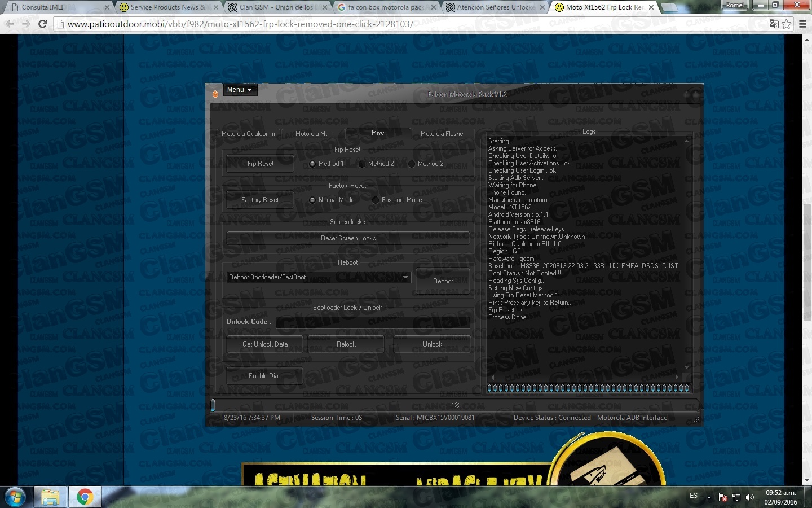Click the Chrome taskbar icon
This screenshot has height=508, width=812.
[85, 497]
